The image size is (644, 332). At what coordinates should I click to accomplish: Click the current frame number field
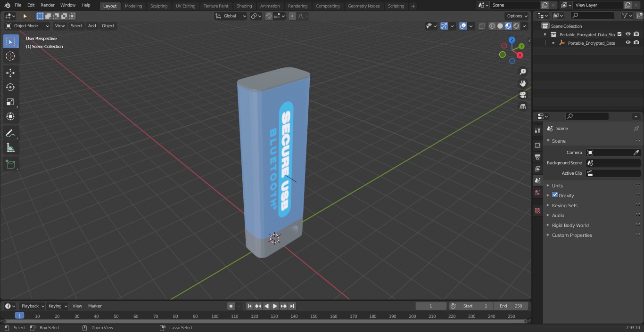point(431,306)
